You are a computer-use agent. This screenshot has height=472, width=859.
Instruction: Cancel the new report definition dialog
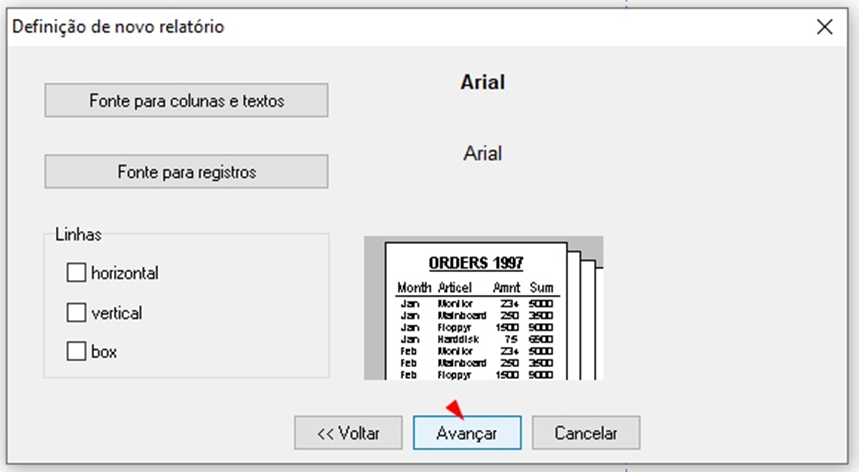pyautogui.click(x=585, y=433)
